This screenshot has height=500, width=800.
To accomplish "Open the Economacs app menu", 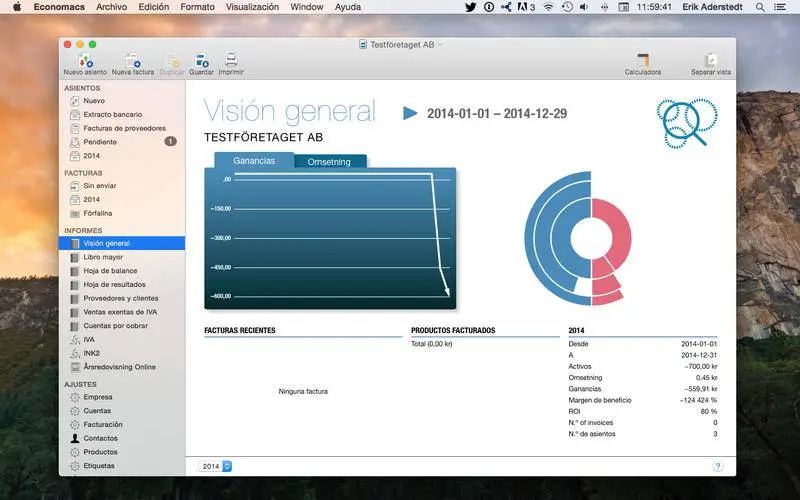I will [x=59, y=7].
